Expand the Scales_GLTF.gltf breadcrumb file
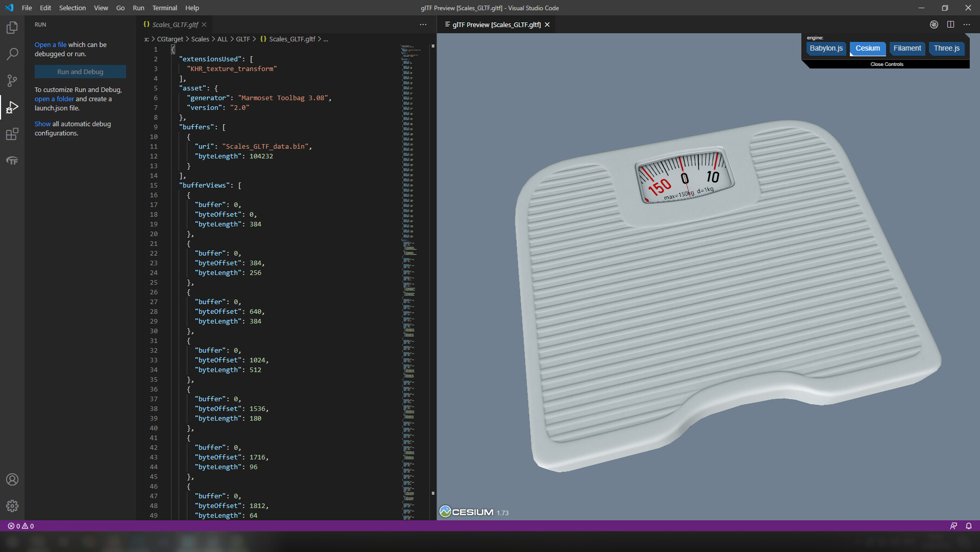 tap(287, 39)
